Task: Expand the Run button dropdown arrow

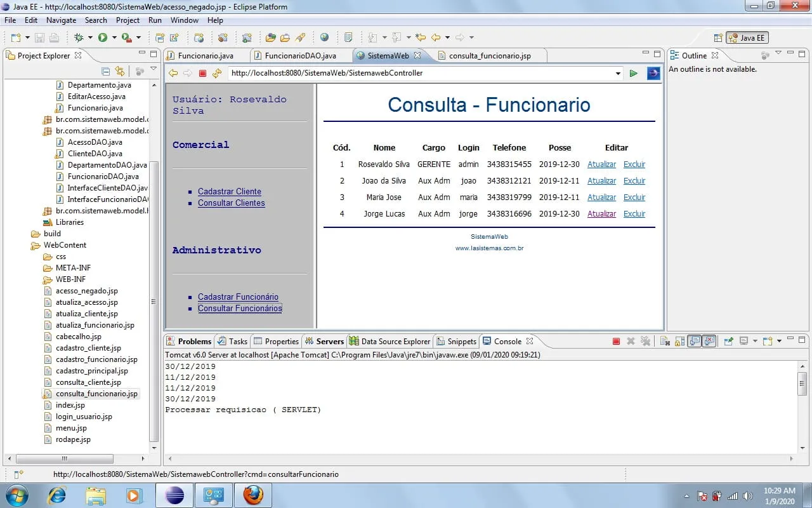Action: click(114, 38)
